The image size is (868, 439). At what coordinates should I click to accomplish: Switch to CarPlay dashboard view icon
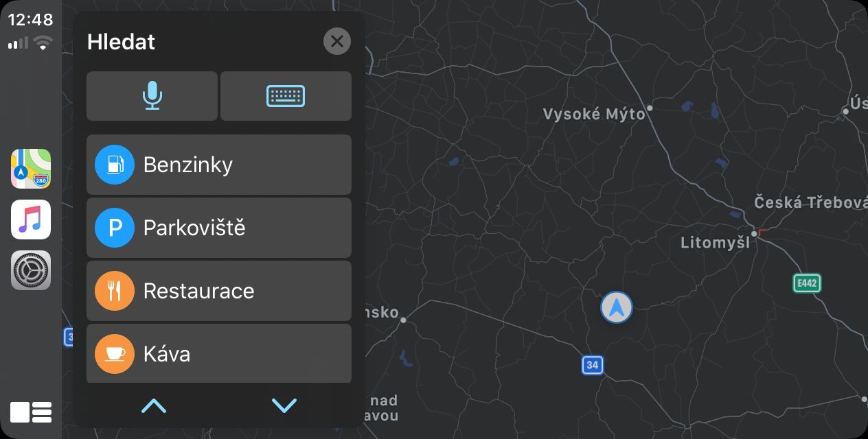coord(31,412)
